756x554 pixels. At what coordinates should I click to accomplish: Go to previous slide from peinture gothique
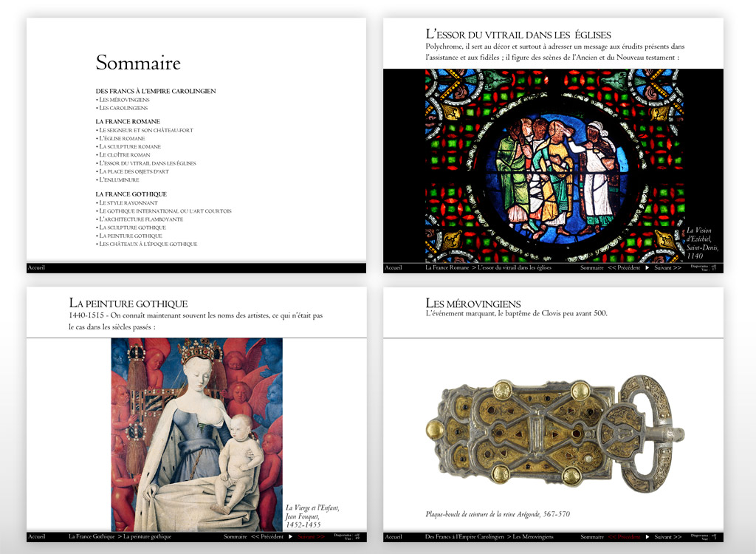pyautogui.click(x=267, y=536)
